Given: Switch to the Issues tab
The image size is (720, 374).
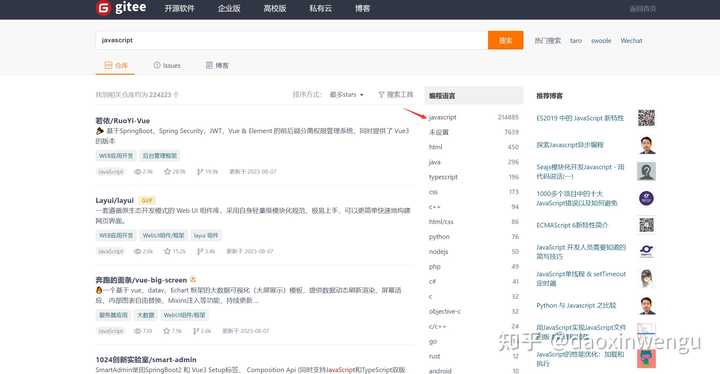Looking at the screenshot, I should [167, 66].
